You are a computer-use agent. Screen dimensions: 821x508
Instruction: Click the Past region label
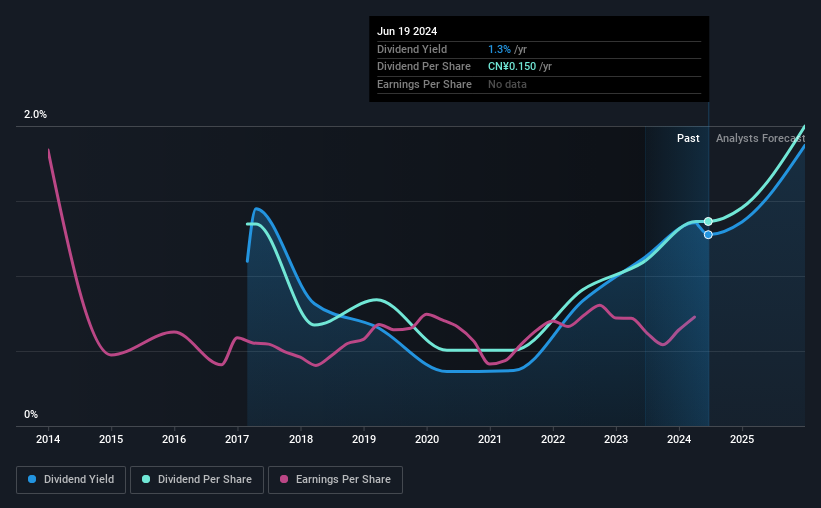pos(688,138)
